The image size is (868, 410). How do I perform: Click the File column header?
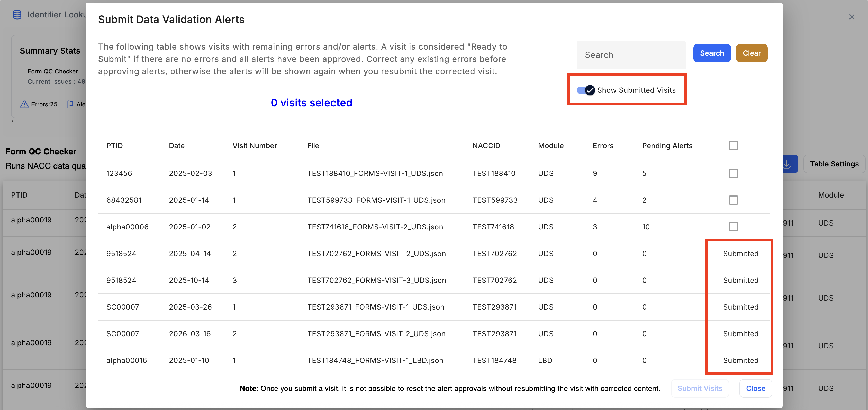pyautogui.click(x=313, y=146)
